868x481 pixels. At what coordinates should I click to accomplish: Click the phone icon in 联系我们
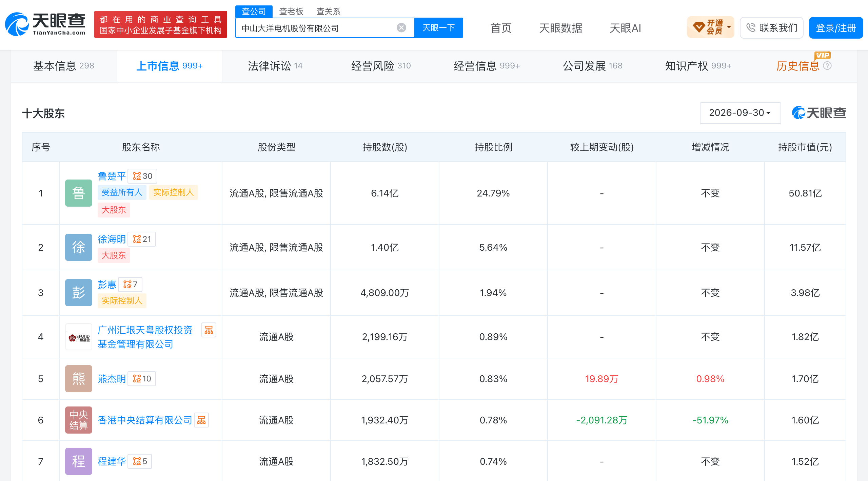pos(751,28)
